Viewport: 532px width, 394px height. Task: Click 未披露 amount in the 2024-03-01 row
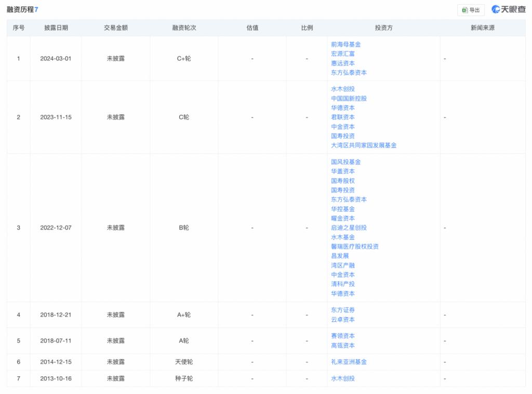tap(116, 59)
